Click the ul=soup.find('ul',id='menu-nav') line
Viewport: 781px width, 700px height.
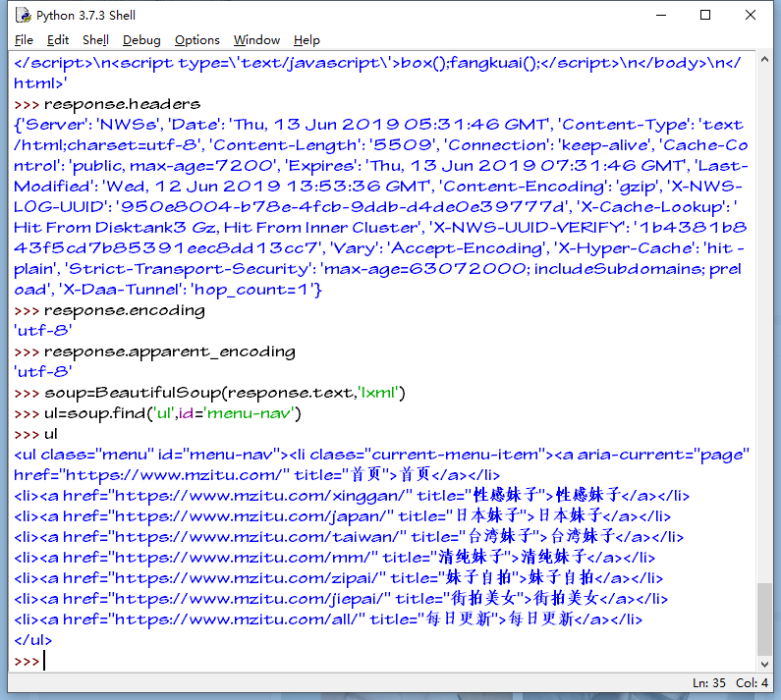point(157,413)
